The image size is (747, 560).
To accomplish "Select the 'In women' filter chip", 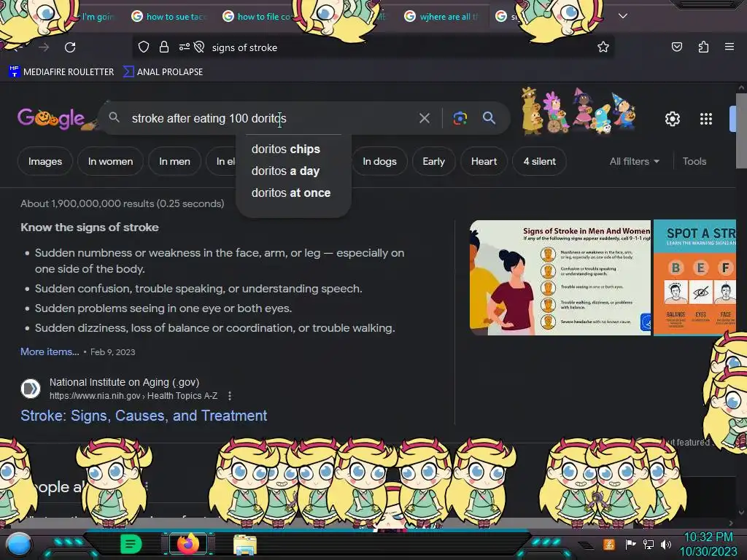I will [111, 161].
